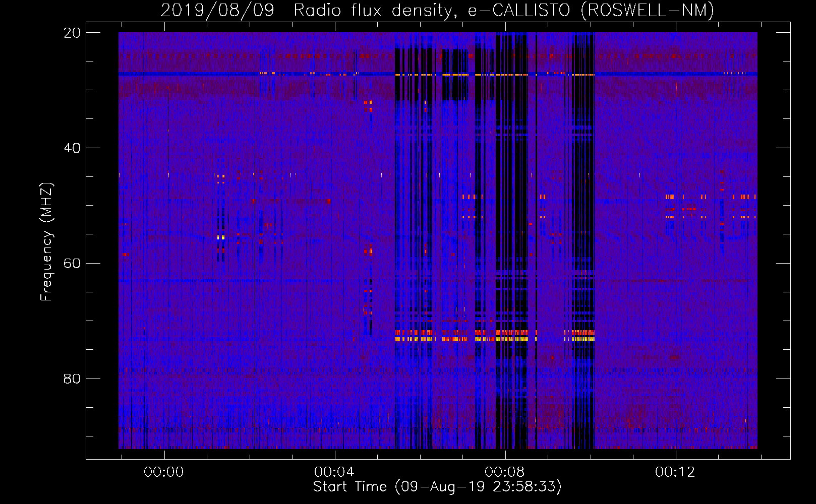Click the 'Frequency (MHZ)' axis label

click(46, 242)
